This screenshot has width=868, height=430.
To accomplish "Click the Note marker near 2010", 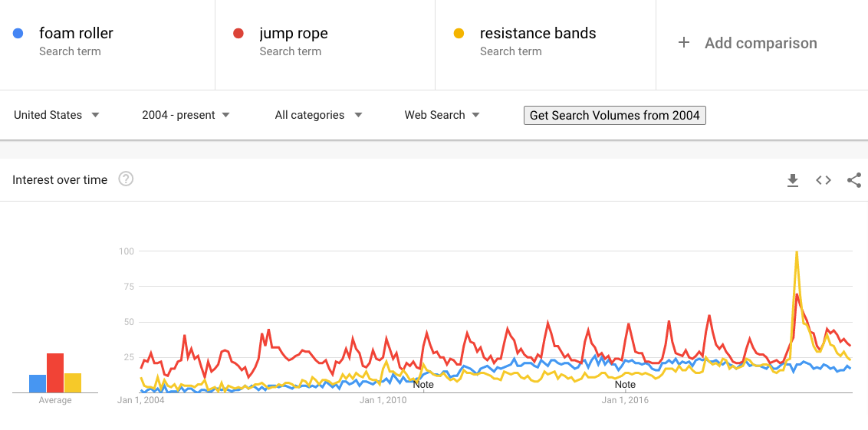I will pos(423,384).
